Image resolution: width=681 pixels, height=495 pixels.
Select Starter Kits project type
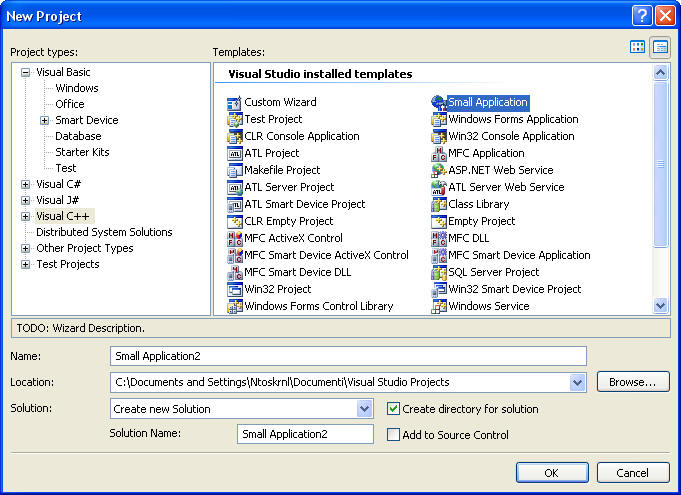(x=82, y=152)
